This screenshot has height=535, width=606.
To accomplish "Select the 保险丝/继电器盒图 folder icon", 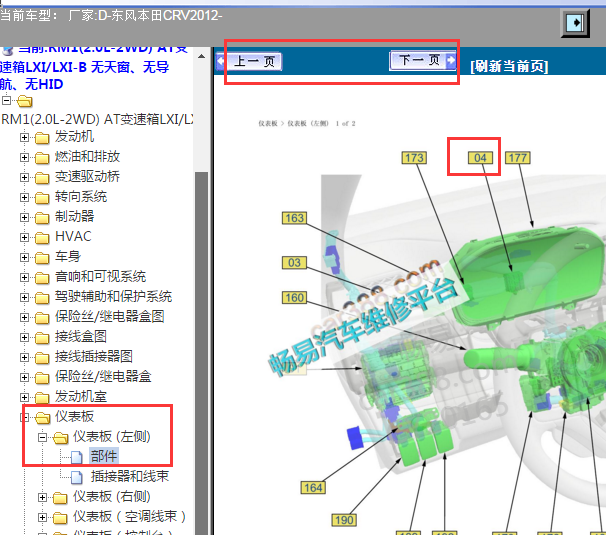I will [42, 318].
